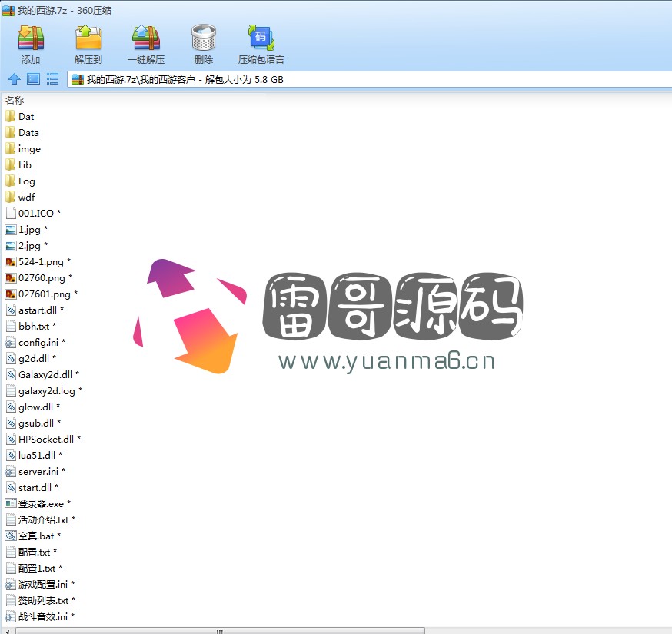The height and width of the screenshot is (634, 672).
Task: Click the 一键解压 one-click extract icon
Action: 146,38
